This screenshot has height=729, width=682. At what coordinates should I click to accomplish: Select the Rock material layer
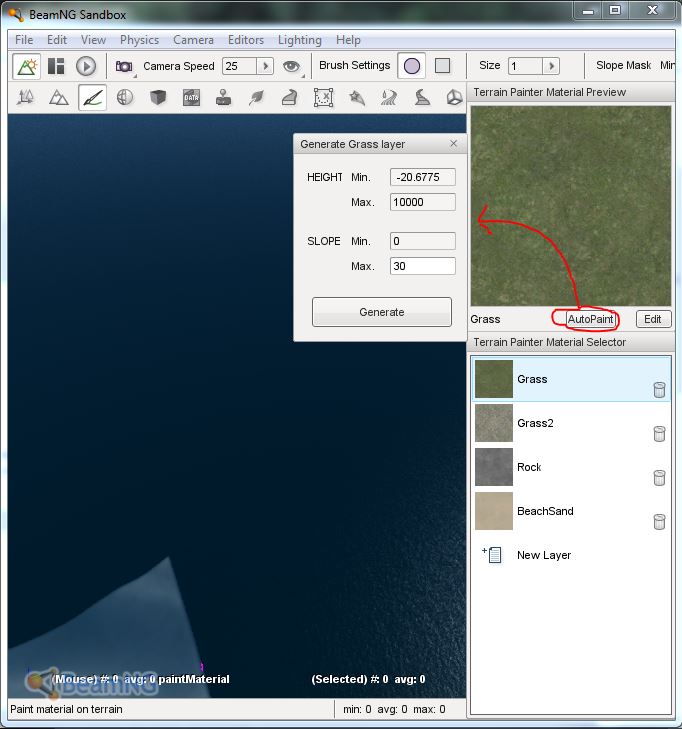click(571, 467)
